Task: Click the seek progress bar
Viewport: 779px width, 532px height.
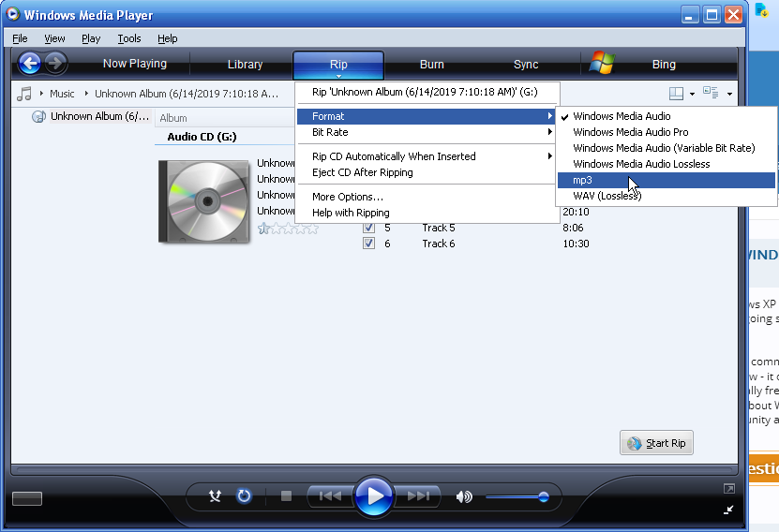Action: [x=374, y=468]
